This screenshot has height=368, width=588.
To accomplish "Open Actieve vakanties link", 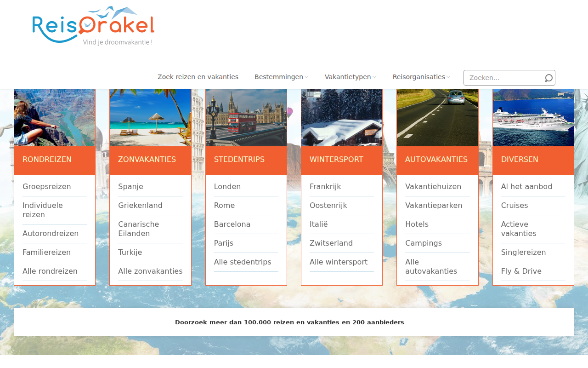I will [519, 229].
